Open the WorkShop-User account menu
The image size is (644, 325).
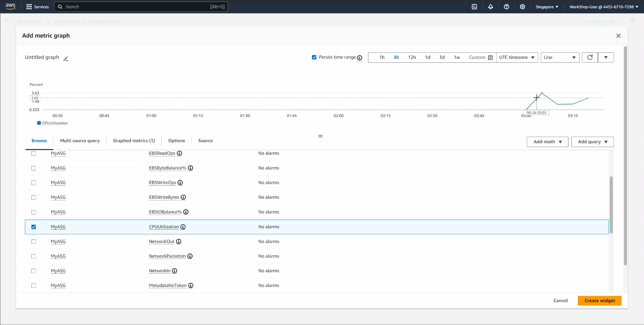pyautogui.click(x=604, y=7)
